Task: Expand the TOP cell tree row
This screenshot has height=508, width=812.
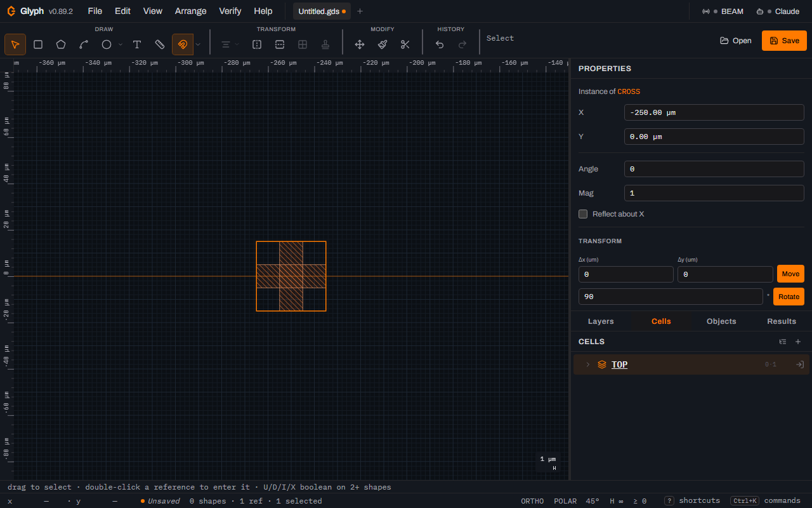Action: (x=587, y=364)
